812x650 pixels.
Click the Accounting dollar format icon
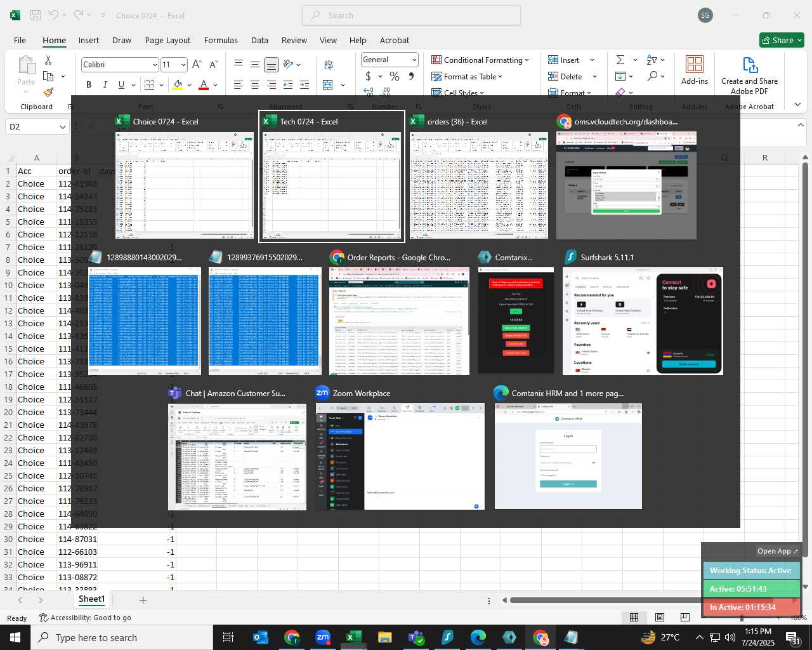(368, 76)
